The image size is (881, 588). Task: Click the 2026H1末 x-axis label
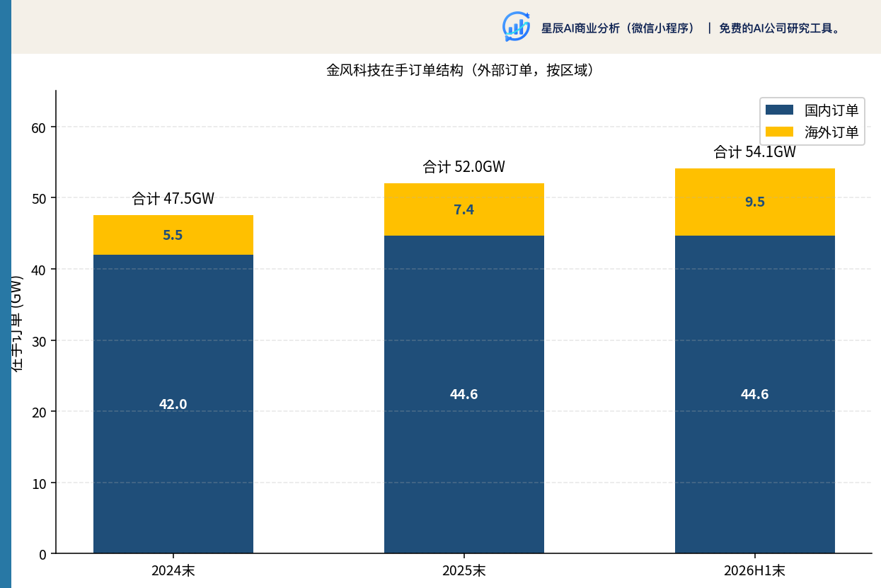(755, 570)
